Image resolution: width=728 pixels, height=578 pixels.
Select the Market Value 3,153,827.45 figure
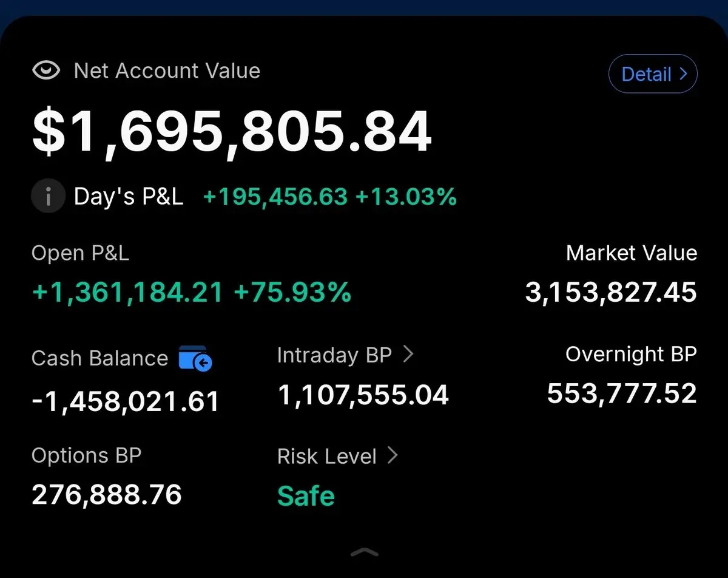(x=611, y=293)
